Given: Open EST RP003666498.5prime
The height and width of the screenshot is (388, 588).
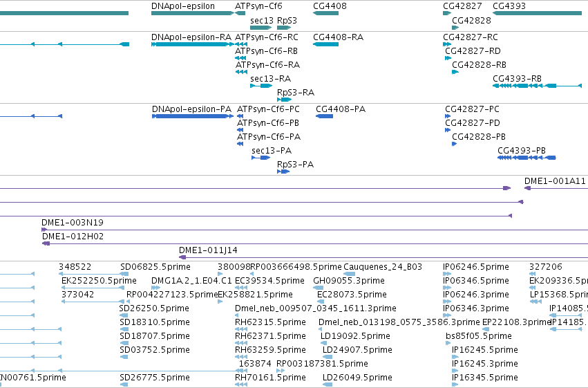Looking at the screenshot, I should pyautogui.click(x=296, y=268).
